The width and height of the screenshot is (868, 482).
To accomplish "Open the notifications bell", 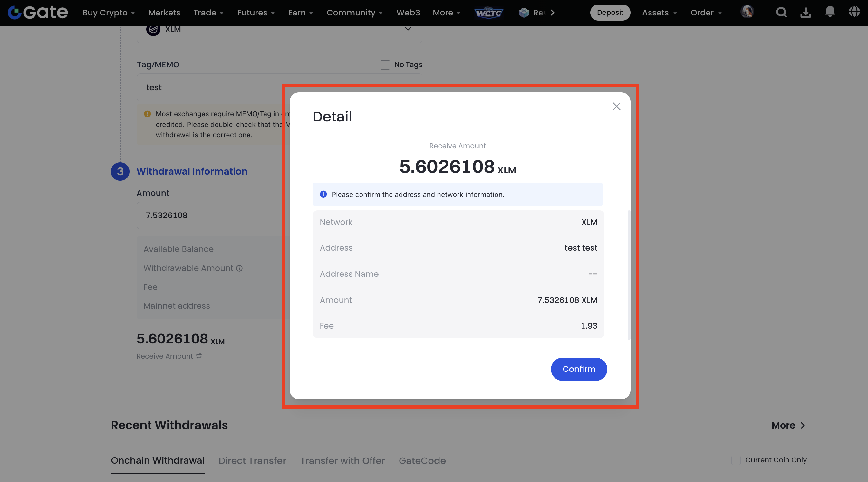I will coord(830,12).
